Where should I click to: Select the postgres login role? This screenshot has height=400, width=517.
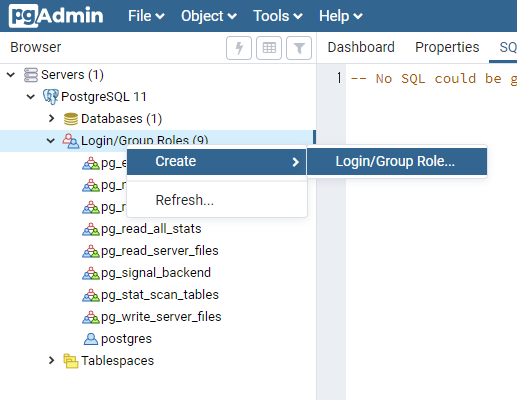pyautogui.click(x=126, y=339)
